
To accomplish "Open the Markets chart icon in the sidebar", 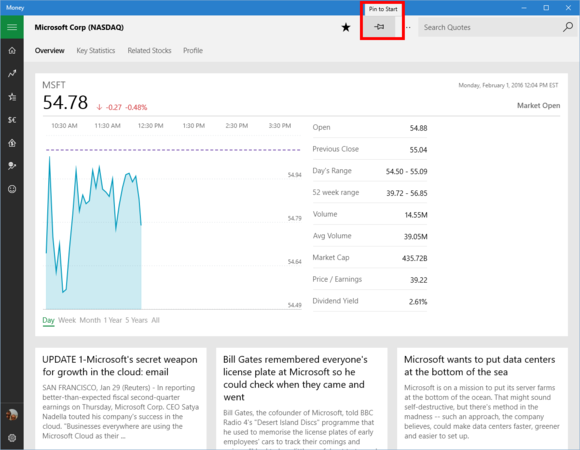I will click(12, 74).
